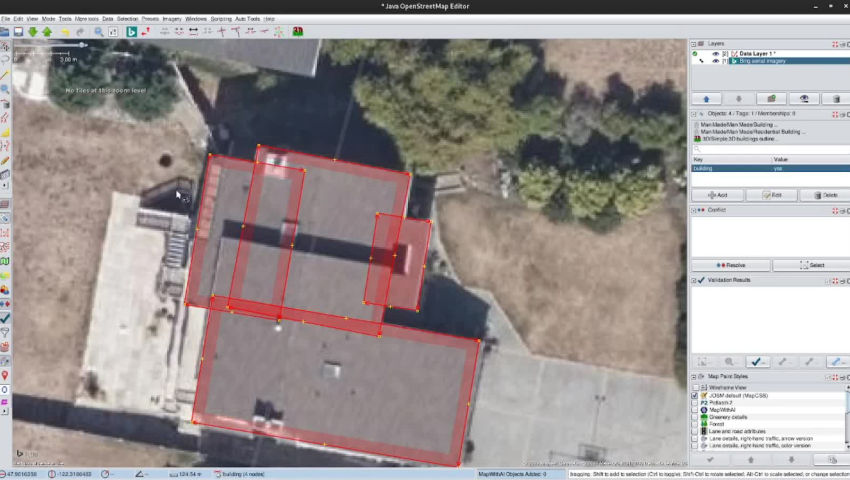
Task: Select the building=yes tag row
Action: (770, 169)
